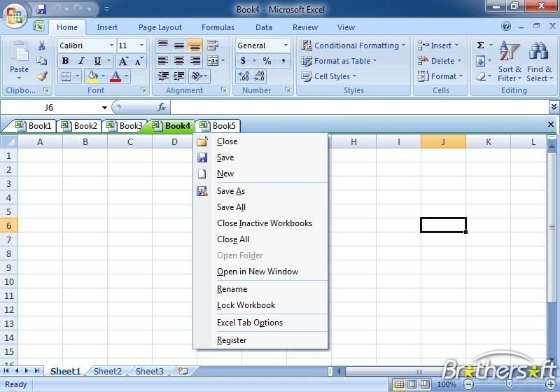Click the Delete cells button

point(440,61)
